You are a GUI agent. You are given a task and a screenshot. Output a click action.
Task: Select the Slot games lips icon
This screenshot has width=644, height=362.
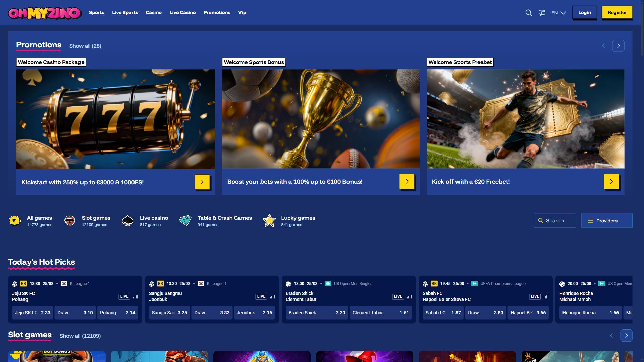pos(70,221)
